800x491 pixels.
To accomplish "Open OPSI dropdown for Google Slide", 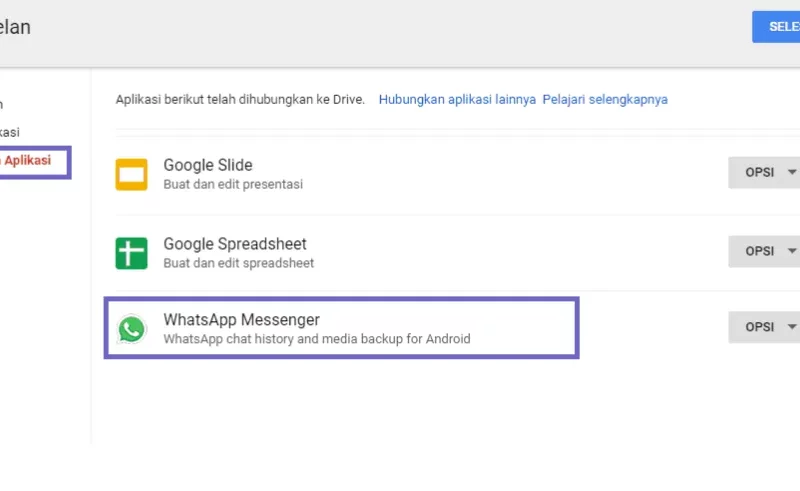I will pos(764,173).
